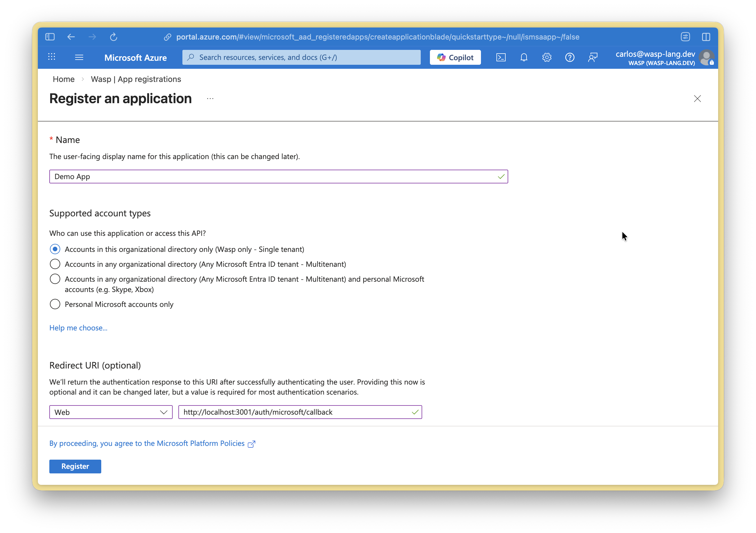This screenshot has width=756, height=533.
Task: Open the portal hamburger menu
Action: click(79, 57)
